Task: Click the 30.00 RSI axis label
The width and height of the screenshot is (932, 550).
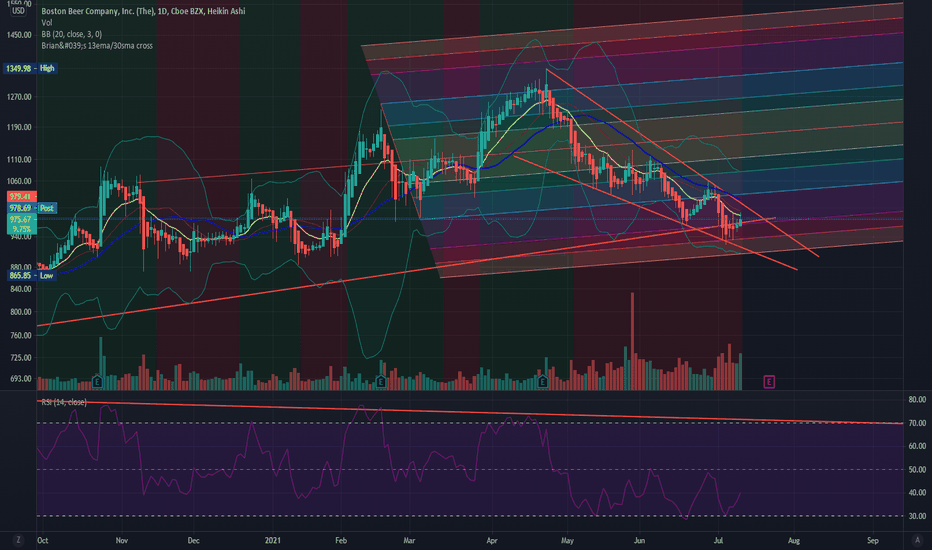Action: (917, 516)
